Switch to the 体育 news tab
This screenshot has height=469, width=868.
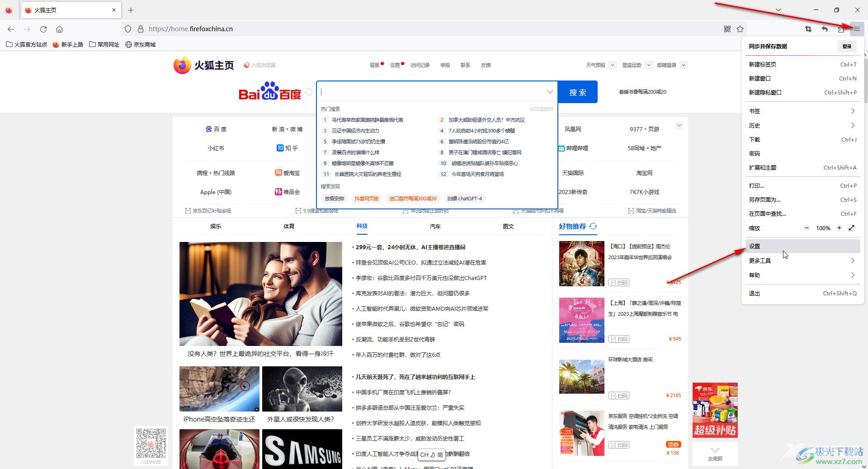[x=289, y=226]
